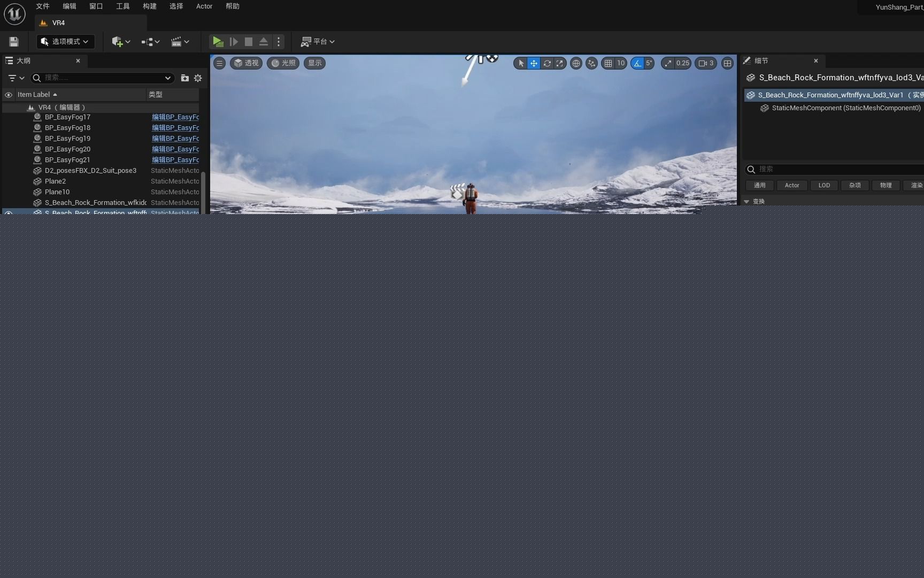
Task: Select the scale transform tool
Action: 559,63
